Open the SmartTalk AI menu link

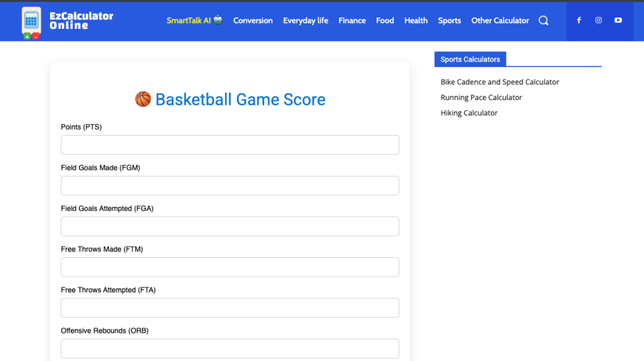189,20
